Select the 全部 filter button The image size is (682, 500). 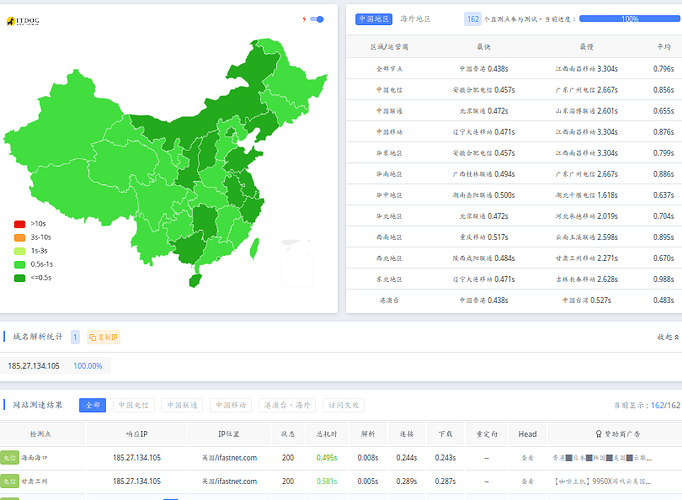tap(91, 405)
